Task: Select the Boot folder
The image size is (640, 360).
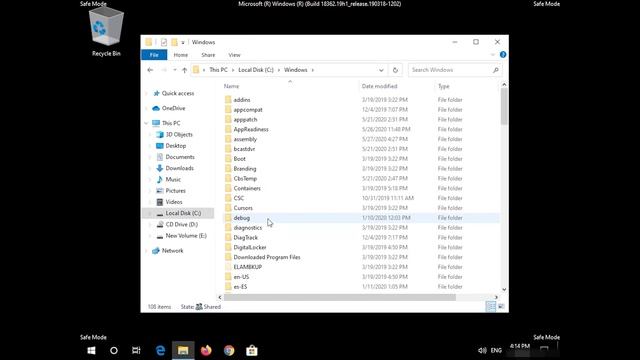Action: tap(240, 159)
